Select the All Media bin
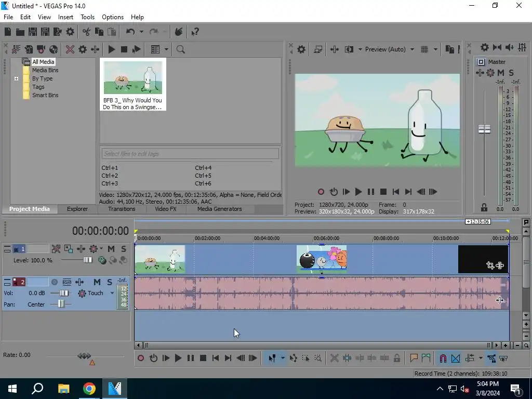The height and width of the screenshot is (399, 532). pyautogui.click(x=43, y=62)
